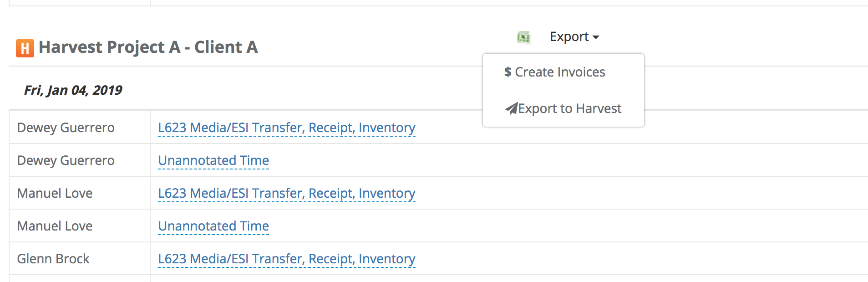The image size is (868, 282).
Task: Click the dollar sign icon beside Create Invoices
Action: coord(508,72)
